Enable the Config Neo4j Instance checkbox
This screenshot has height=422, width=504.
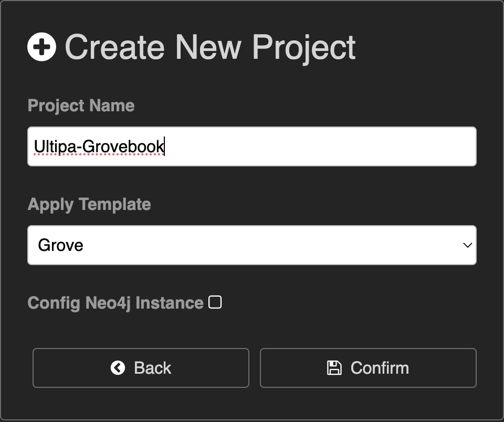point(215,302)
